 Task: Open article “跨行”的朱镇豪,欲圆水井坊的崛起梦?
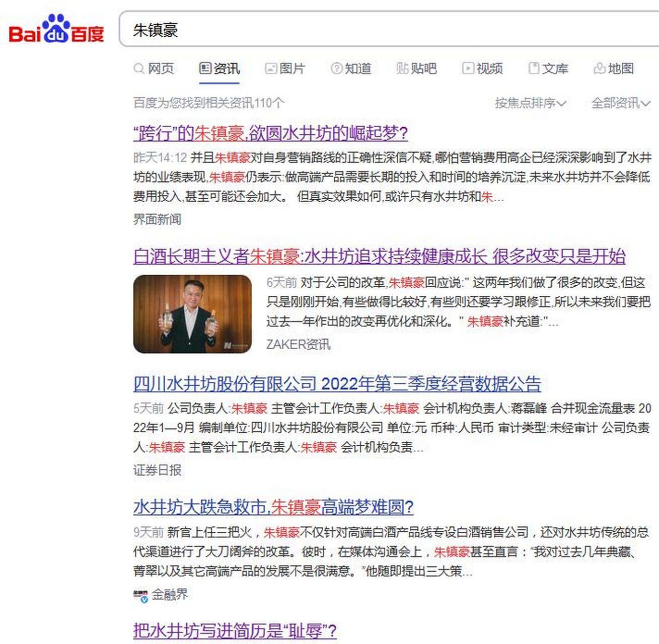coord(270,133)
